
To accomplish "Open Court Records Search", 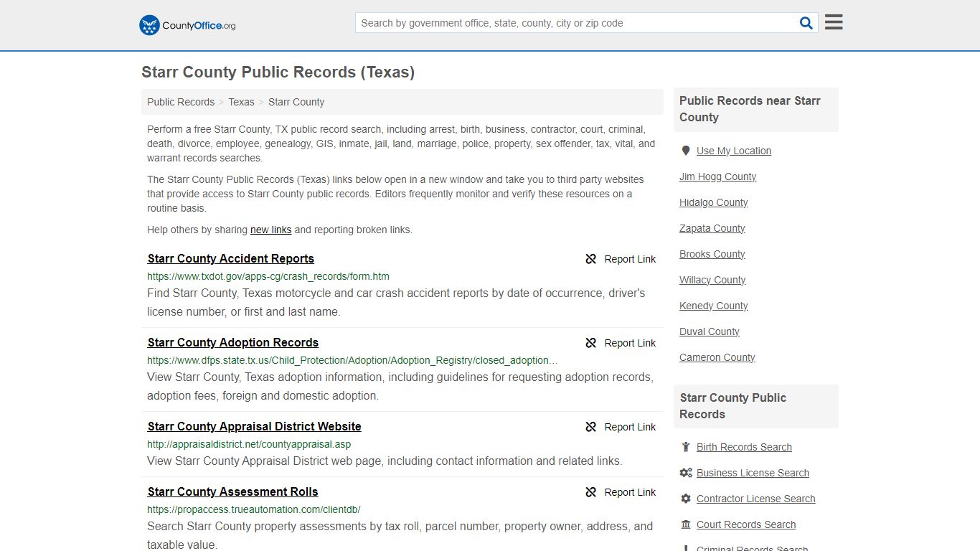I will coord(746,524).
